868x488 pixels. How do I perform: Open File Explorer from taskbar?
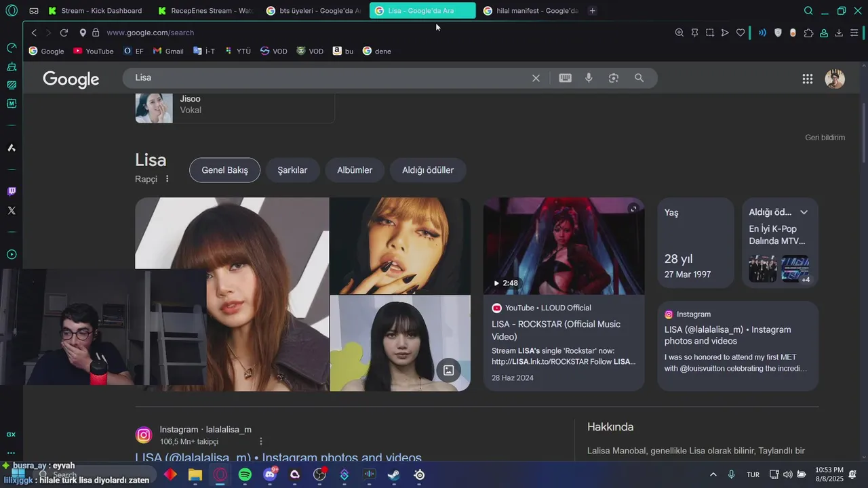(x=195, y=475)
